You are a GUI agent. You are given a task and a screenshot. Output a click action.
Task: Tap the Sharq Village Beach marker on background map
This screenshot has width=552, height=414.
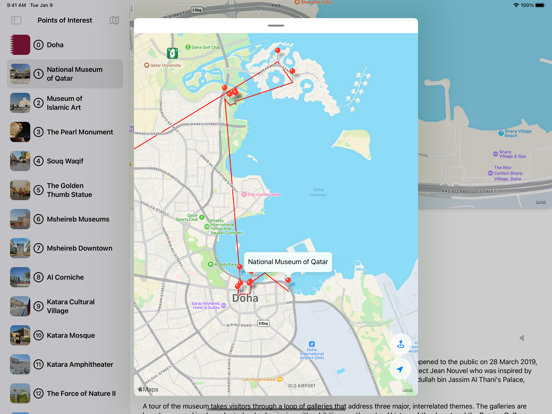tap(501, 133)
